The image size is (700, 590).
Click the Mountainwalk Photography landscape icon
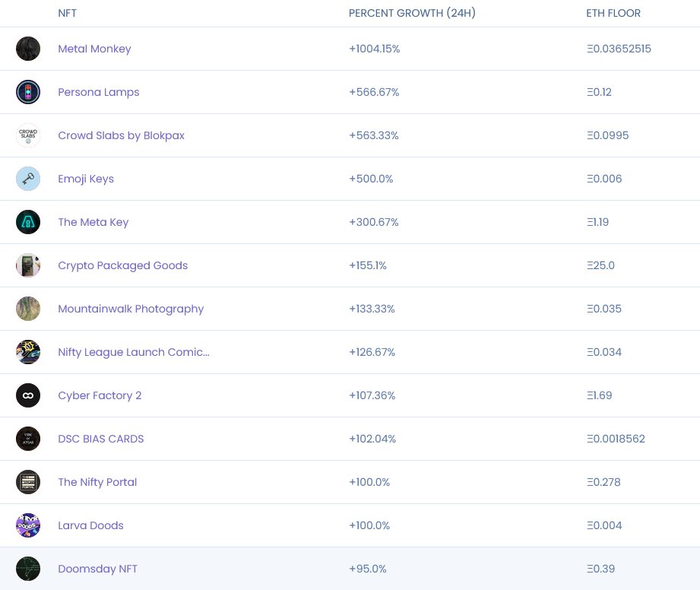[28, 308]
